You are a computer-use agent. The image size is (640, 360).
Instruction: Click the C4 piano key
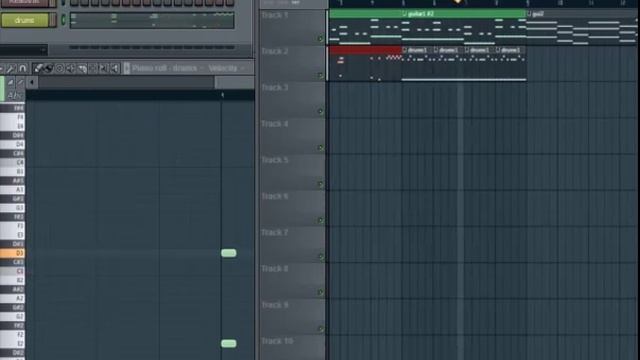click(x=12, y=162)
